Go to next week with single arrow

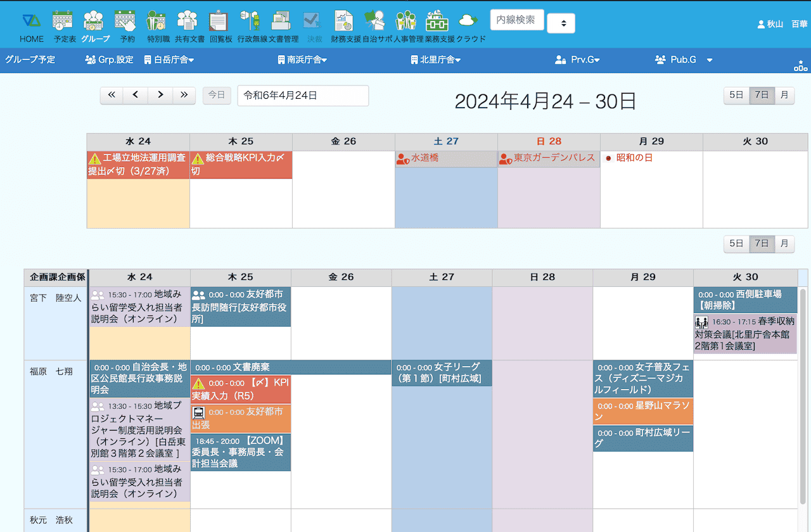(x=160, y=95)
